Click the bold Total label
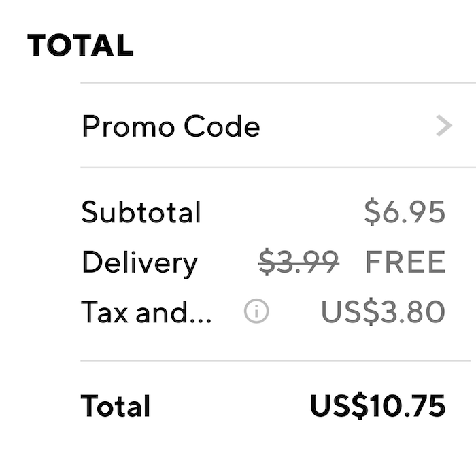 coord(116,406)
